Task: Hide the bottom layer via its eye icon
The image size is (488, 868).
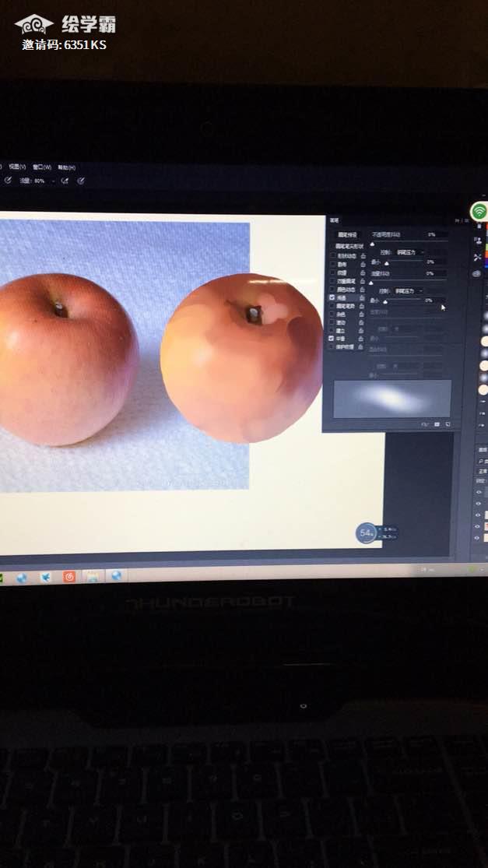Action: point(477,537)
